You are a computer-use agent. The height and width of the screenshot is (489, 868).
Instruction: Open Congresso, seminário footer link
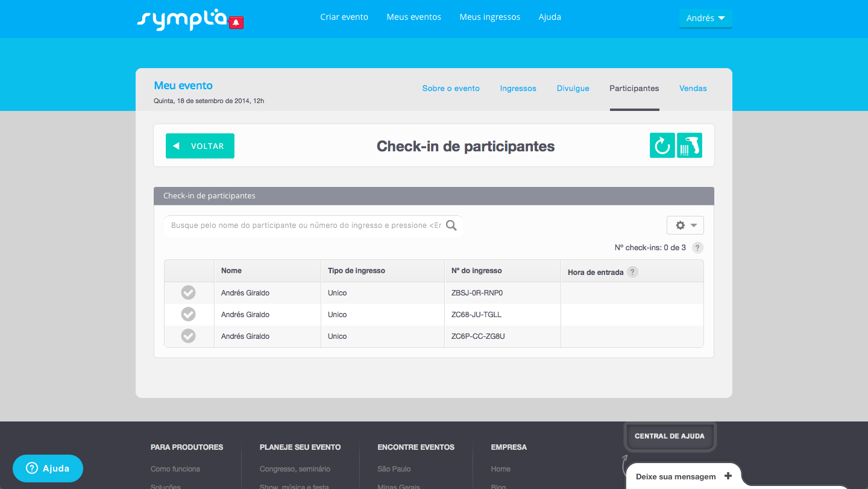(x=295, y=468)
